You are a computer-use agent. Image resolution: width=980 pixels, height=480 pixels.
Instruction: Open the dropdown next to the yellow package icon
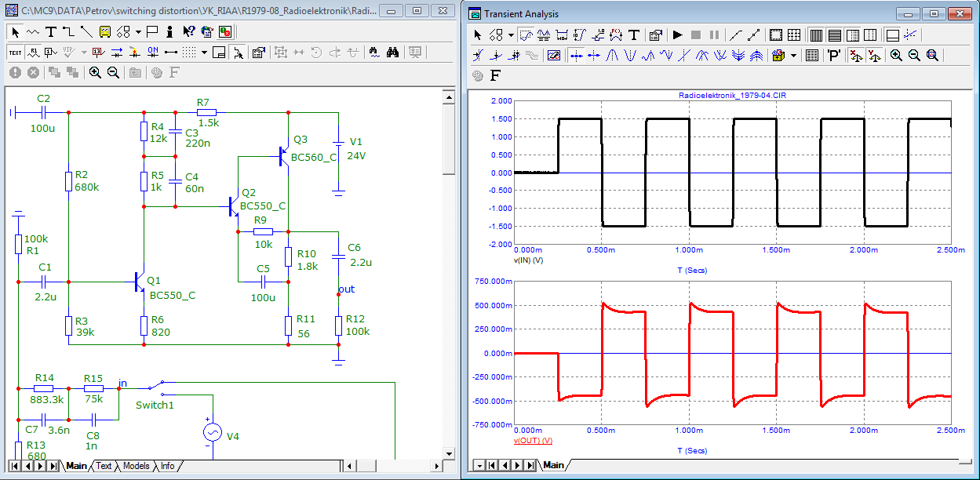coord(794,56)
